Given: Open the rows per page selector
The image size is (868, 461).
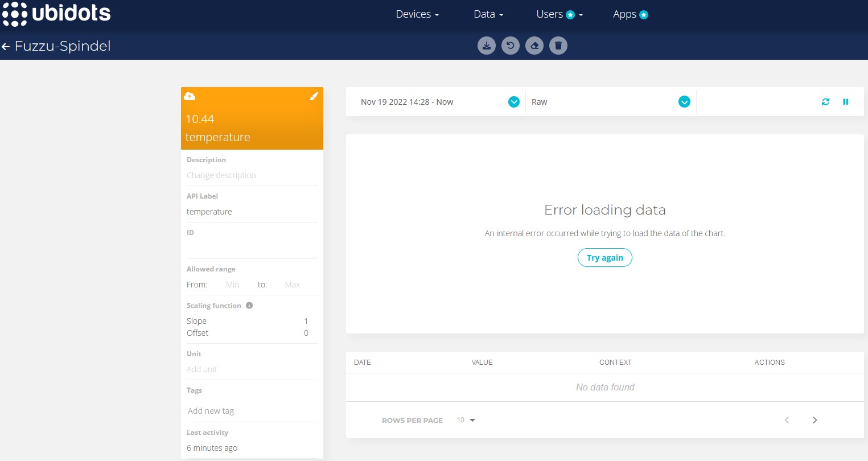Looking at the screenshot, I should (466, 420).
